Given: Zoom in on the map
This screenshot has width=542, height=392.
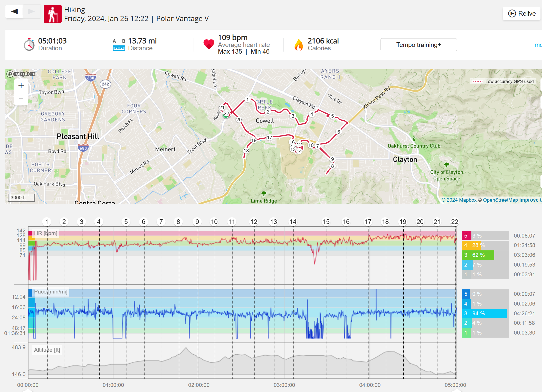Looking at the screenshot, I should pos(21,85).
